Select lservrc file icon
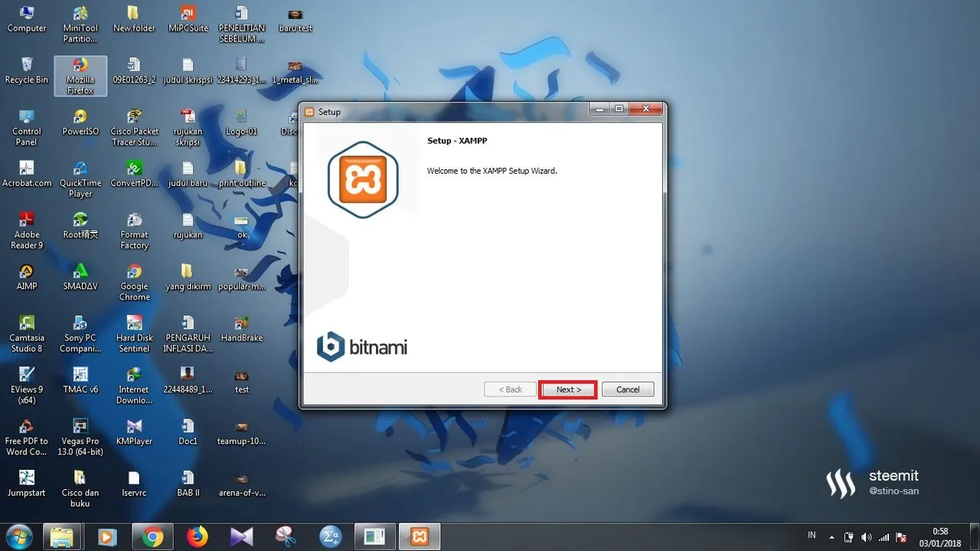The image size is (980, 551). click(x=134, y=484)
